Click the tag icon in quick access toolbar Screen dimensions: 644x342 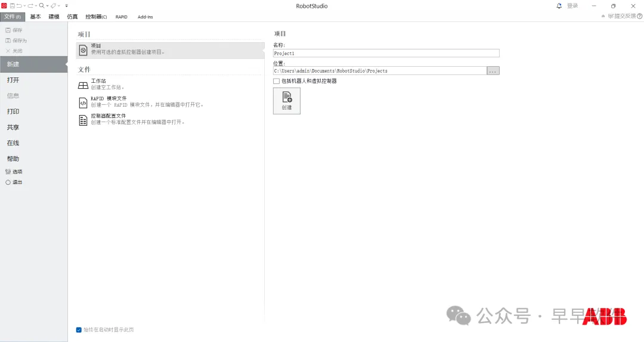pyautogui.click(x=54, y=6)
